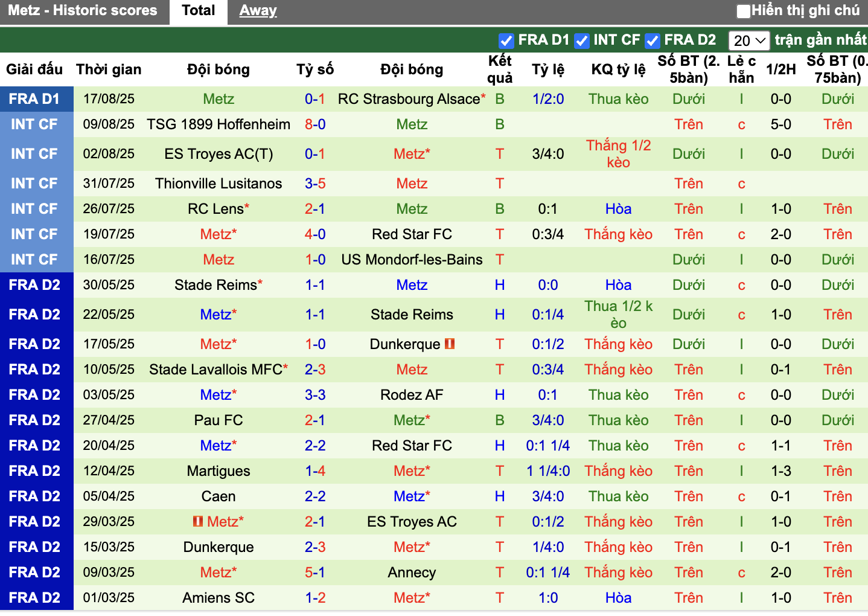The image size is (868, 616).
Task: Click the 3-5 score versus Thionville Lusitanos
Action: (x=315, y=184)
